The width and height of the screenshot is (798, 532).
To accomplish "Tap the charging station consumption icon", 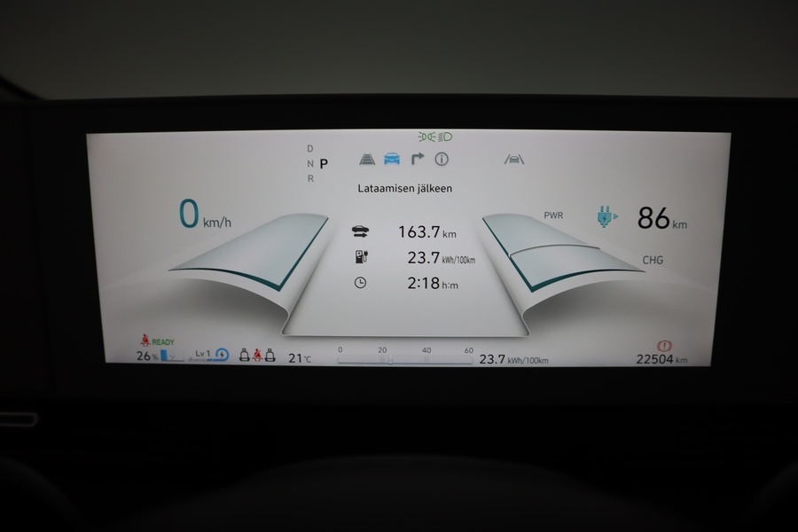I will [x=360, y=257].
